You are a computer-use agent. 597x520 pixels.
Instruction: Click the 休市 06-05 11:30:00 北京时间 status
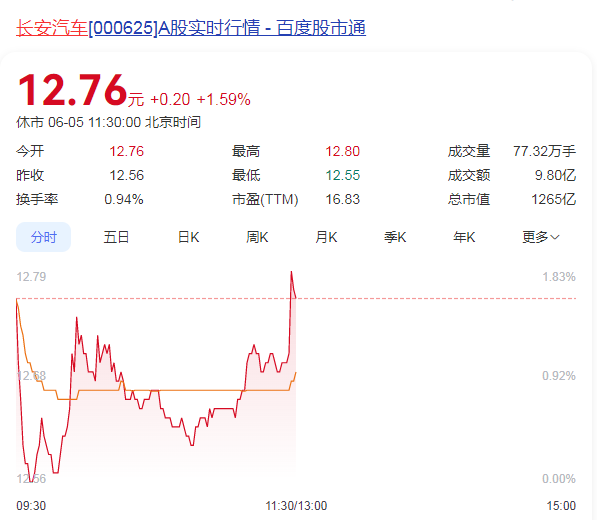(109, 122)
